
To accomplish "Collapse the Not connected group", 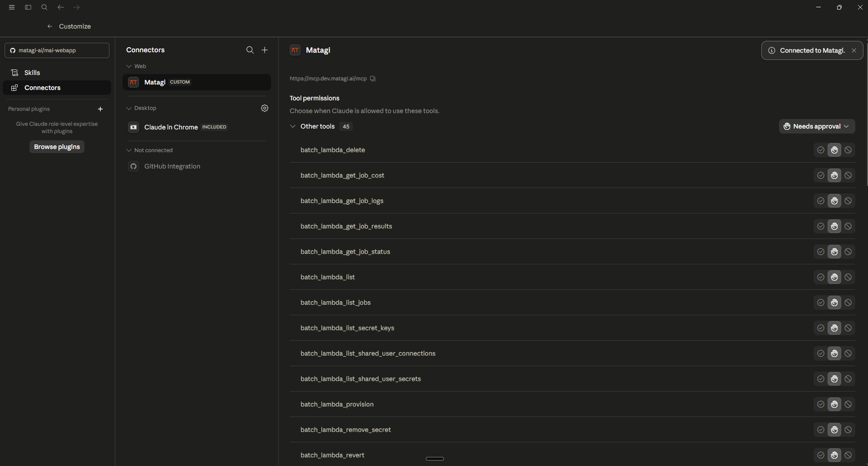I will pos(129,150).
